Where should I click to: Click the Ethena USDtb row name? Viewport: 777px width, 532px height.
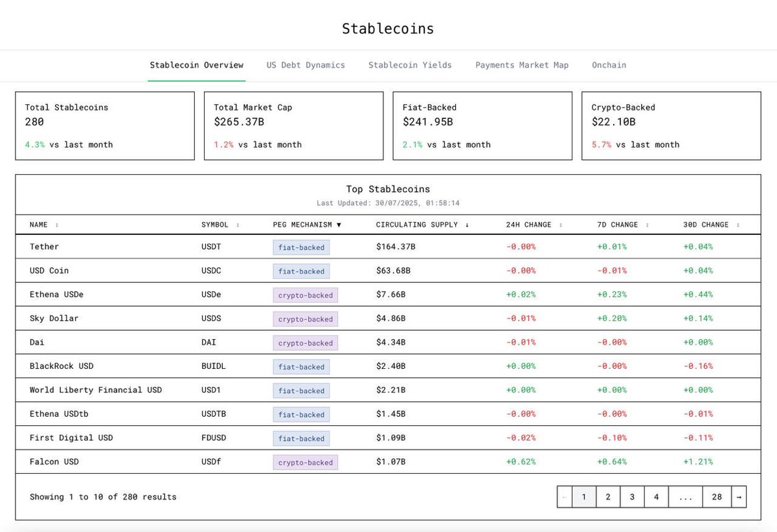pyautogui.click(x=59, y=414)
